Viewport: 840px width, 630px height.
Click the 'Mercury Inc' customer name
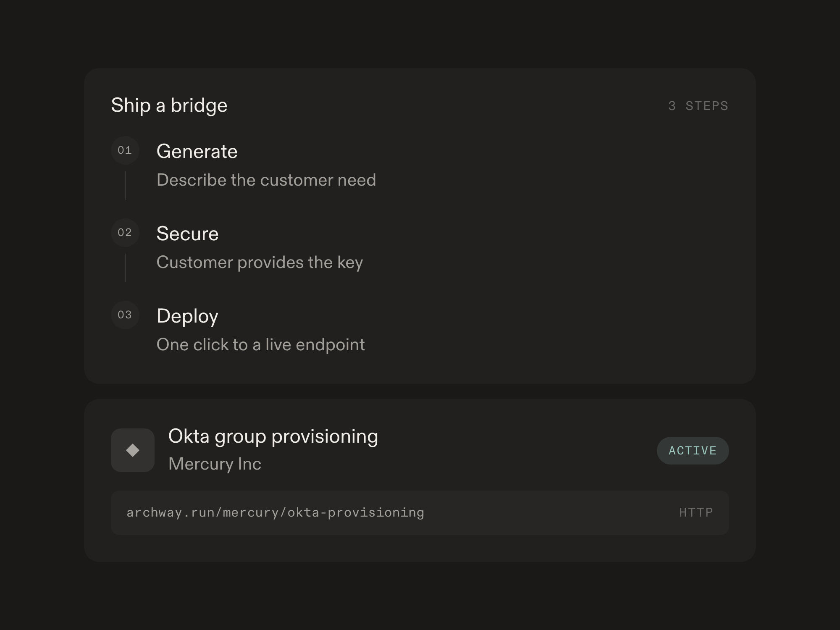point(215,464)
